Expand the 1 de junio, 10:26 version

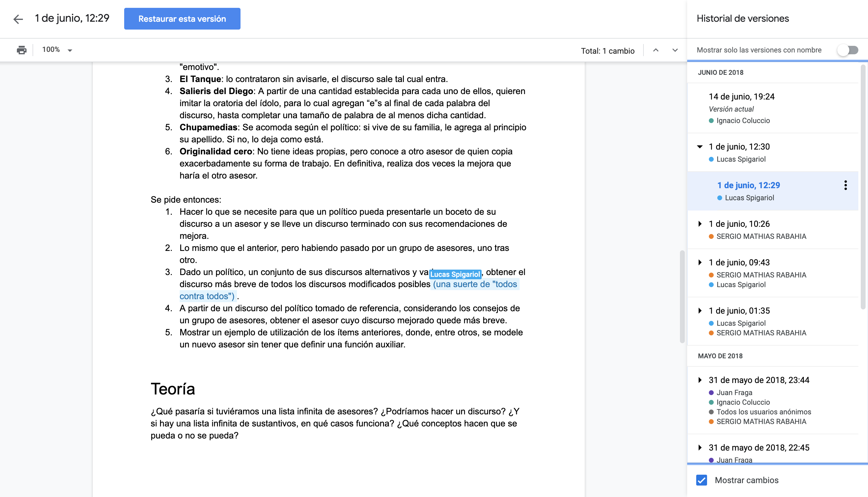(x=700, y=224)
